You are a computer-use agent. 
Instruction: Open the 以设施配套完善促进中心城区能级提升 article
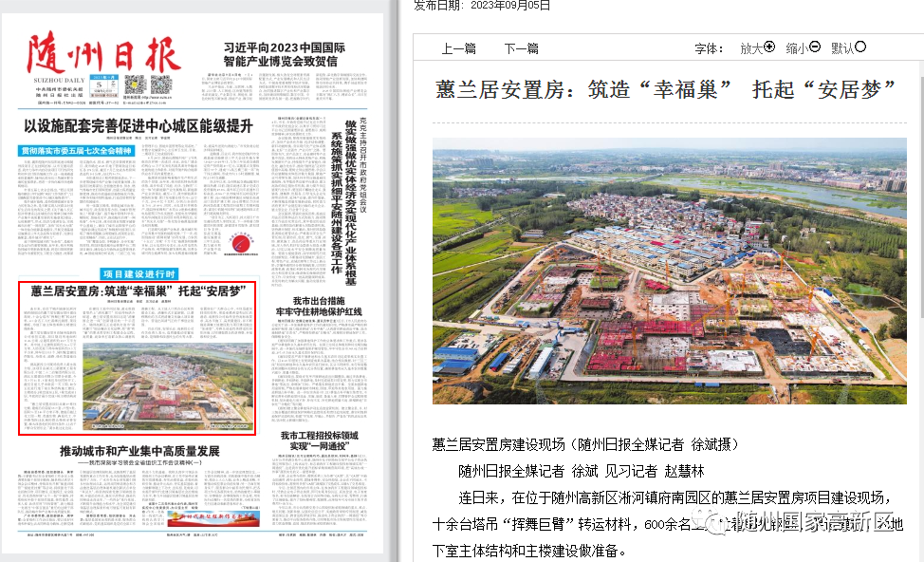coord(139,126)
